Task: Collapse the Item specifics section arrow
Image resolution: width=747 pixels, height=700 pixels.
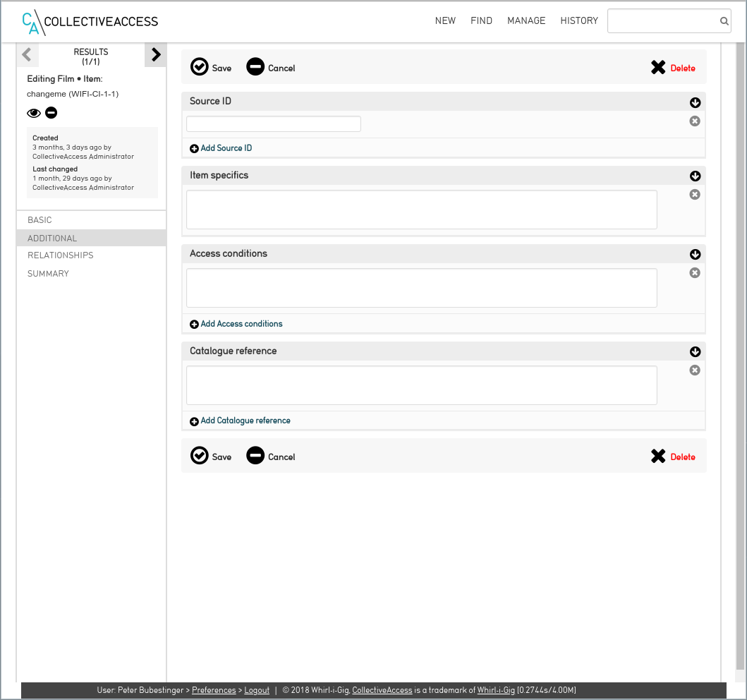Action: click(x=695, y=176)
